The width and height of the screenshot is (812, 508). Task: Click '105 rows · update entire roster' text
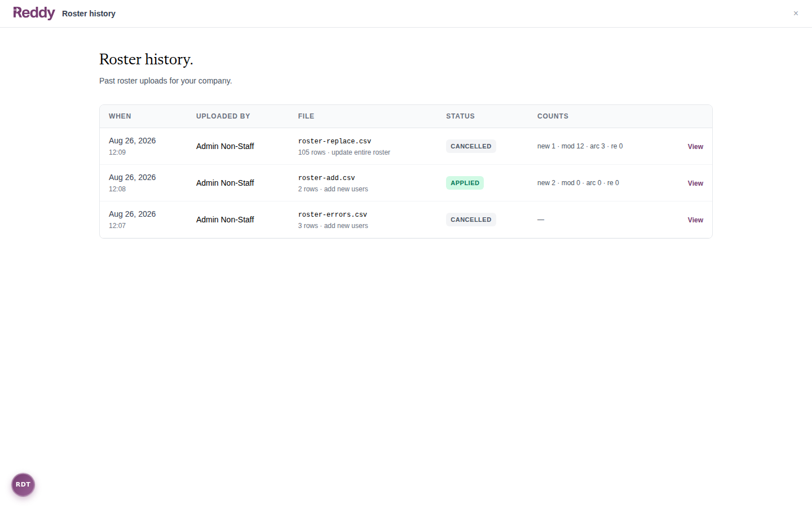coord(344,152)
